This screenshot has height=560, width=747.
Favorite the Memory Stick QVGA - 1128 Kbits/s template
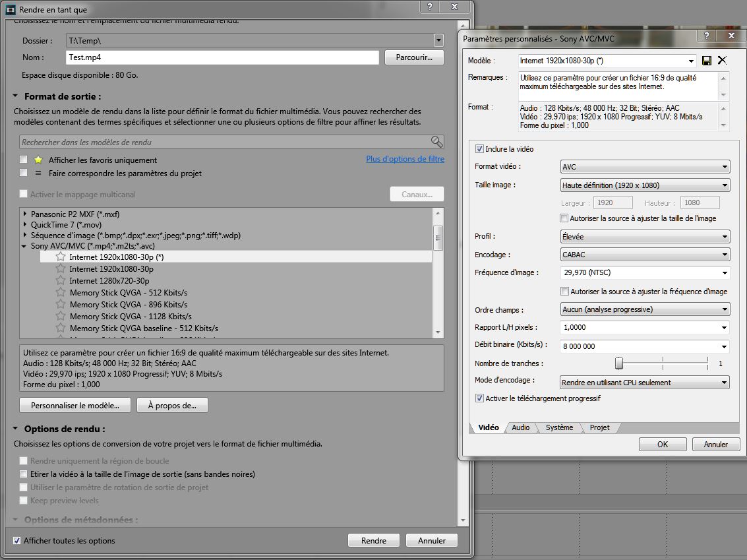click(x=61, y=317)
